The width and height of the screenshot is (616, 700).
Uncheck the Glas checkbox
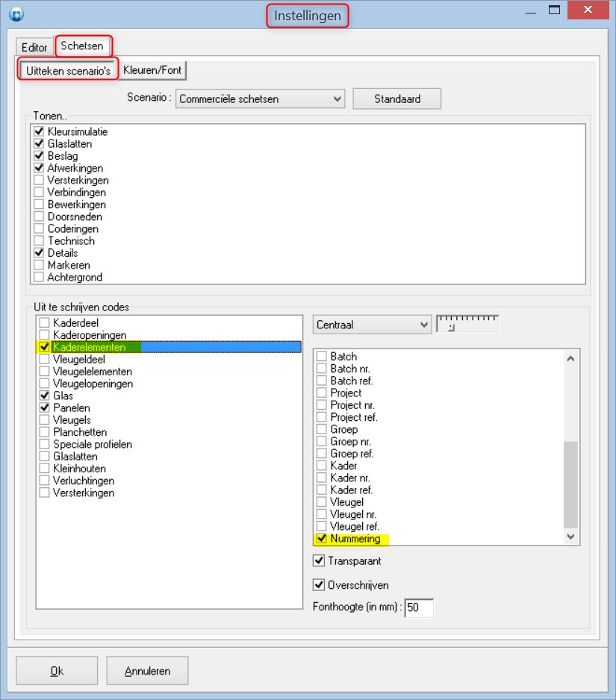[44, 395]
